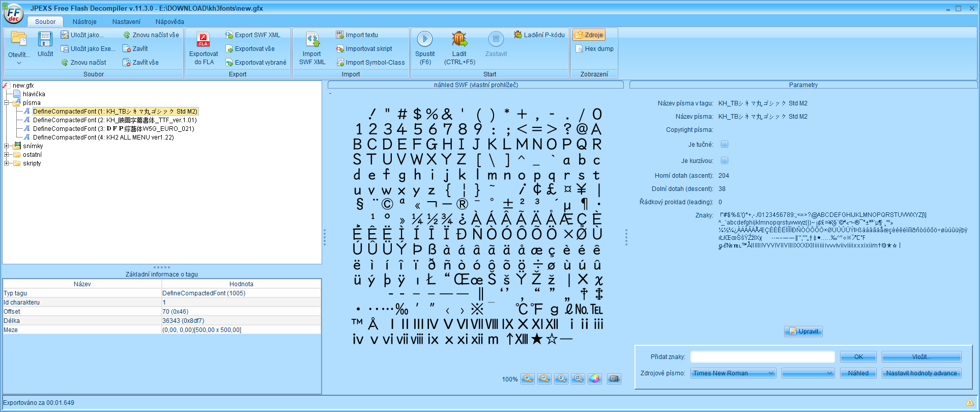Click zoom fit magnifier icon
Image resolution: width=980 pixels, height=412 pixels.
pos(578,379)
